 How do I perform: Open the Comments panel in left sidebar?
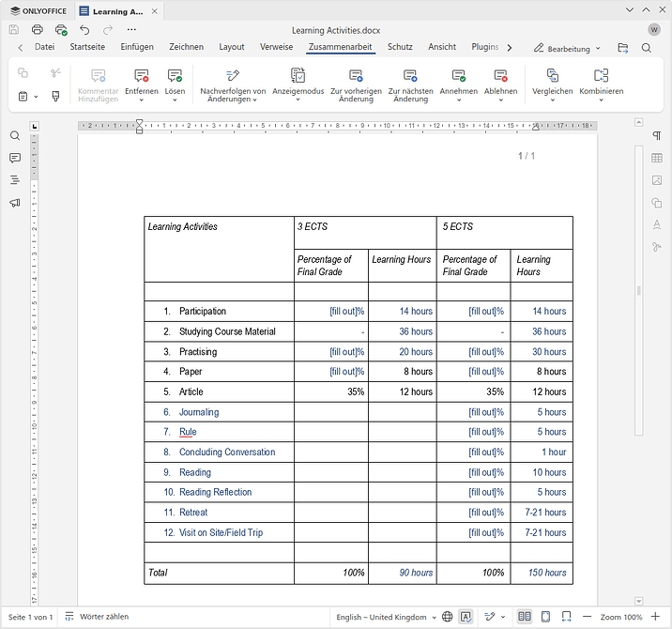coord(15,159)
